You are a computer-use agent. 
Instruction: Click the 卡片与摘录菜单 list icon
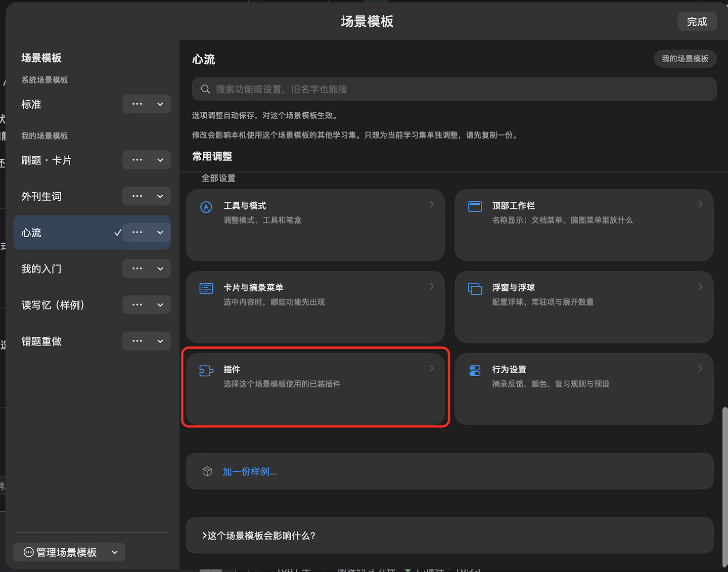tap(206, 288)
